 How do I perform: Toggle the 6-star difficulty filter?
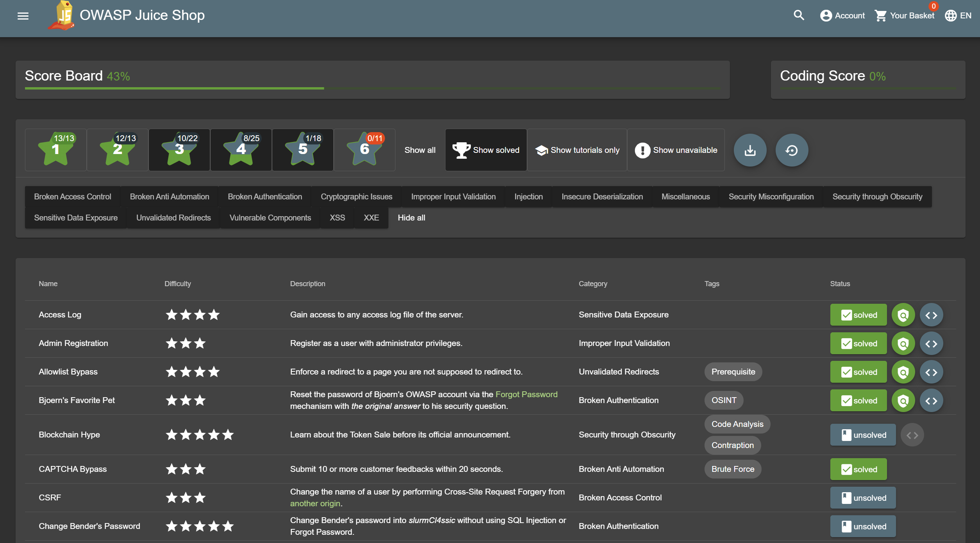(365, 150)
